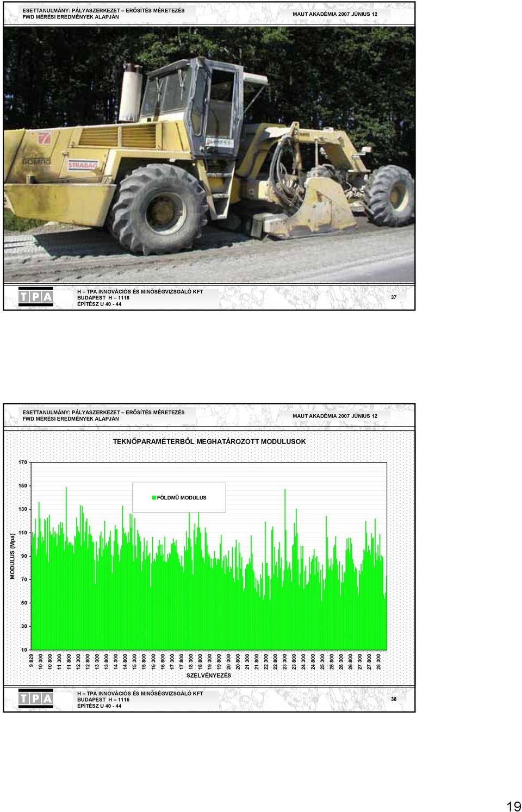Click the y-axis value 90
Image resolution: width=522 pixels, height=812 pixels.
click(x=24, y=557)
